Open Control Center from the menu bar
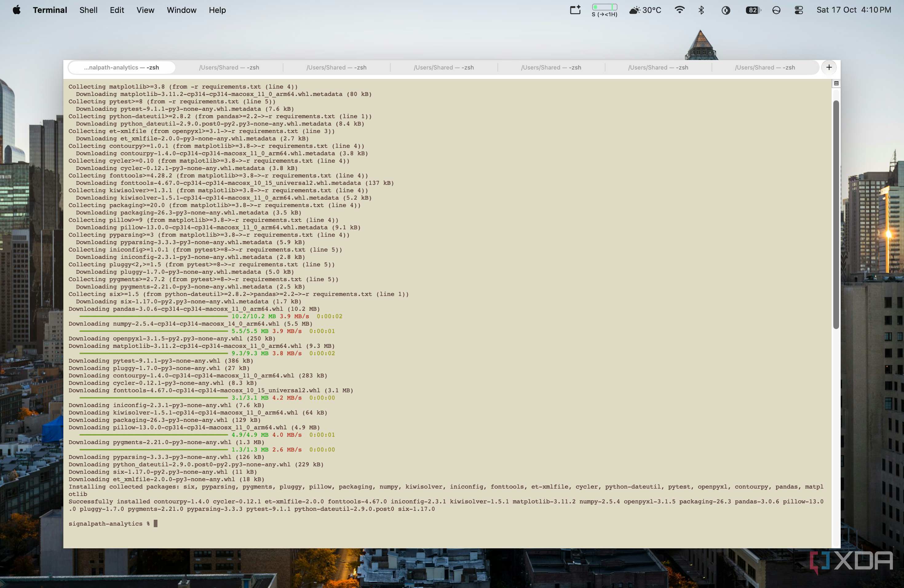The height and width of the screenshot is (588, 904). (x=799, y=10)
